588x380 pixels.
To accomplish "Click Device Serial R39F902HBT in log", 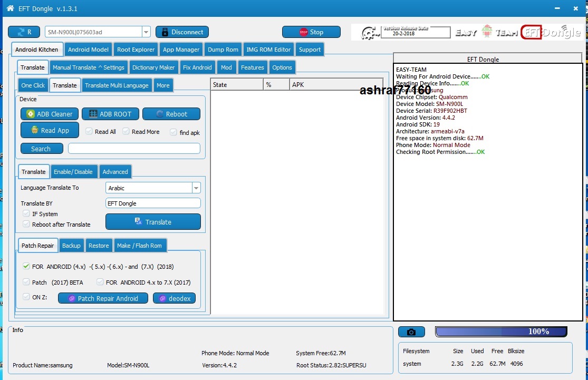I will [431, 111].
